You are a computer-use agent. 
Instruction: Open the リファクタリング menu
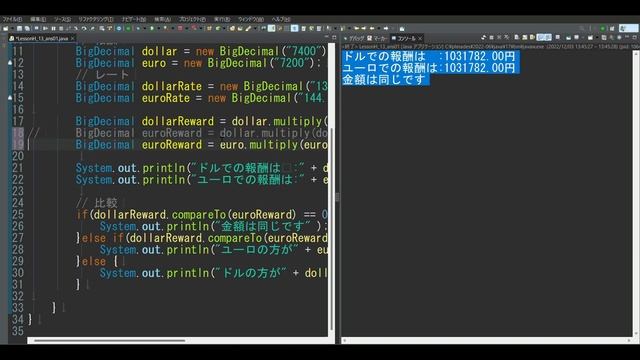[x=96, y=19]
